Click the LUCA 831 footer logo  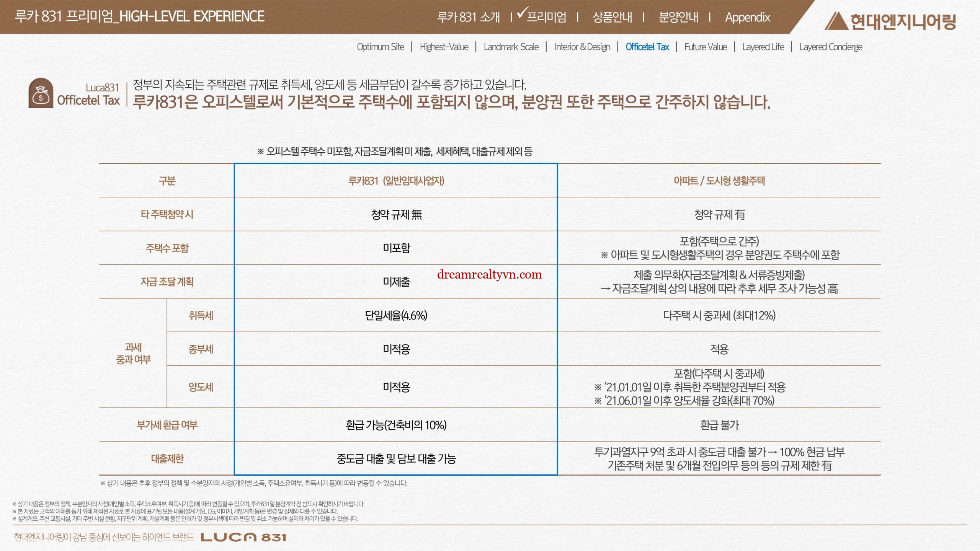pos(243,537)
